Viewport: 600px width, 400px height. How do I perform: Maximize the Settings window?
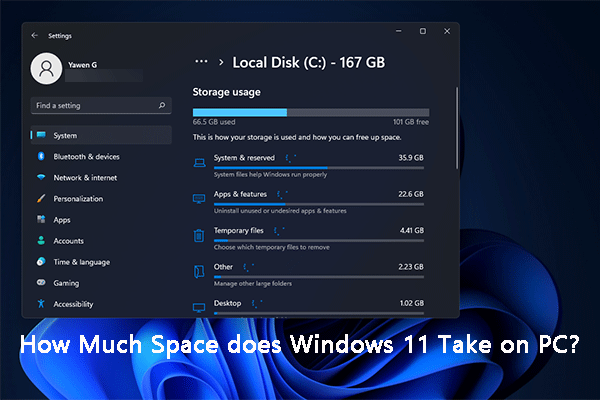coord(423,31)
